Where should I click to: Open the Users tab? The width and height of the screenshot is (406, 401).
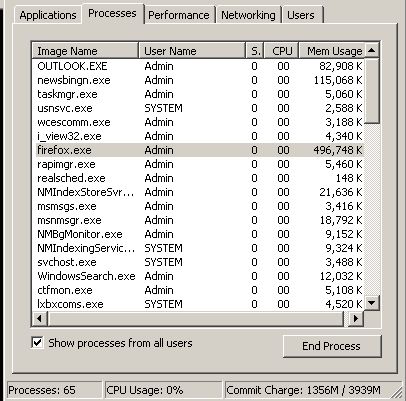coord(302,15)
